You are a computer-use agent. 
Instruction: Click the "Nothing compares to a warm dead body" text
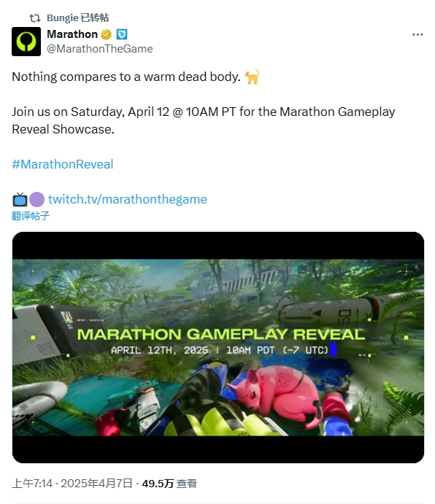(x=126, y=77)
